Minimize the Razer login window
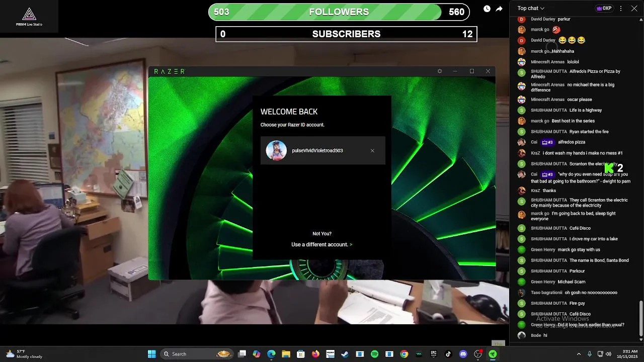Screen dimensions: 644x362 [455, 71]
